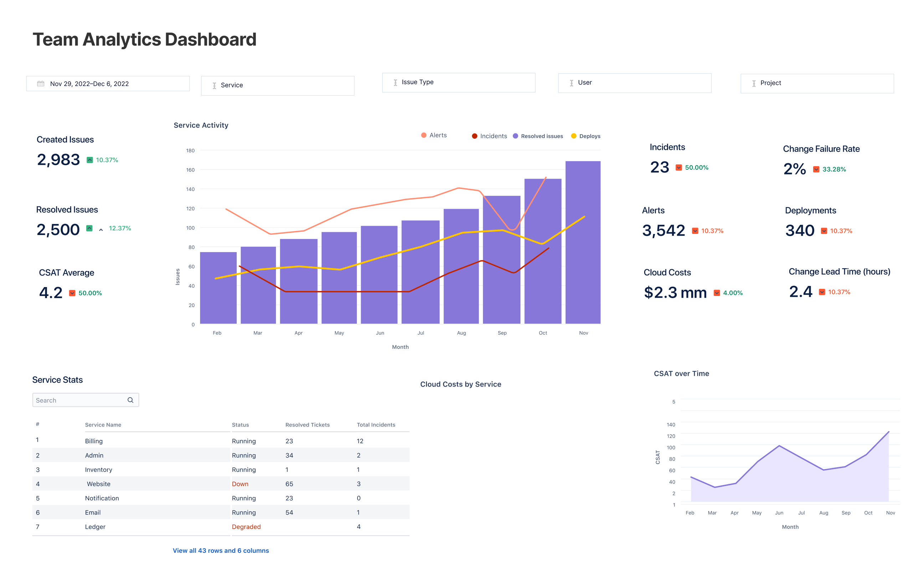
Task: Select the search input in Service Stats
Action: (x=85, y=400)
